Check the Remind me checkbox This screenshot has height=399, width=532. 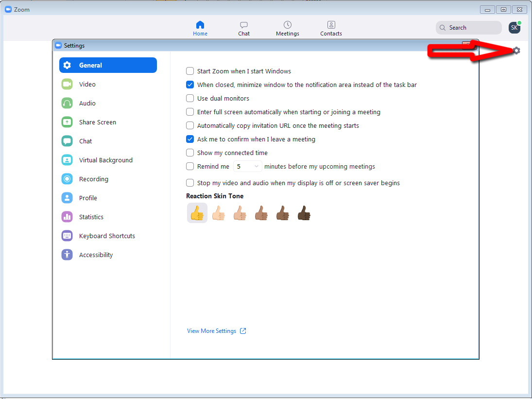[x=190, y=166]
